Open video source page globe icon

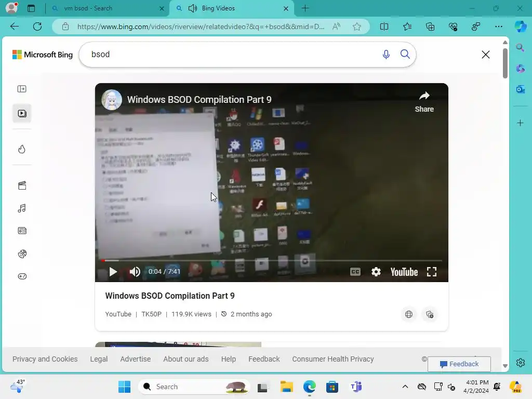point(409,314)
